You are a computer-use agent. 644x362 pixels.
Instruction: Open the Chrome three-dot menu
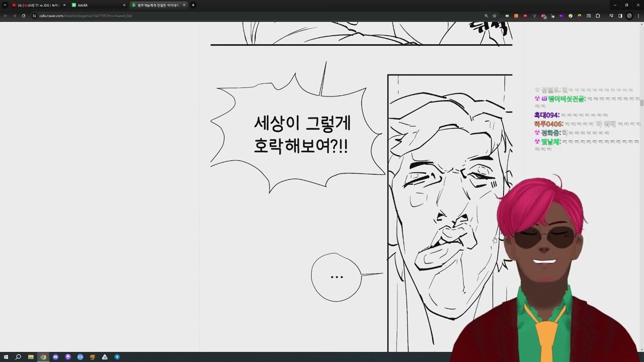[638, 16]
